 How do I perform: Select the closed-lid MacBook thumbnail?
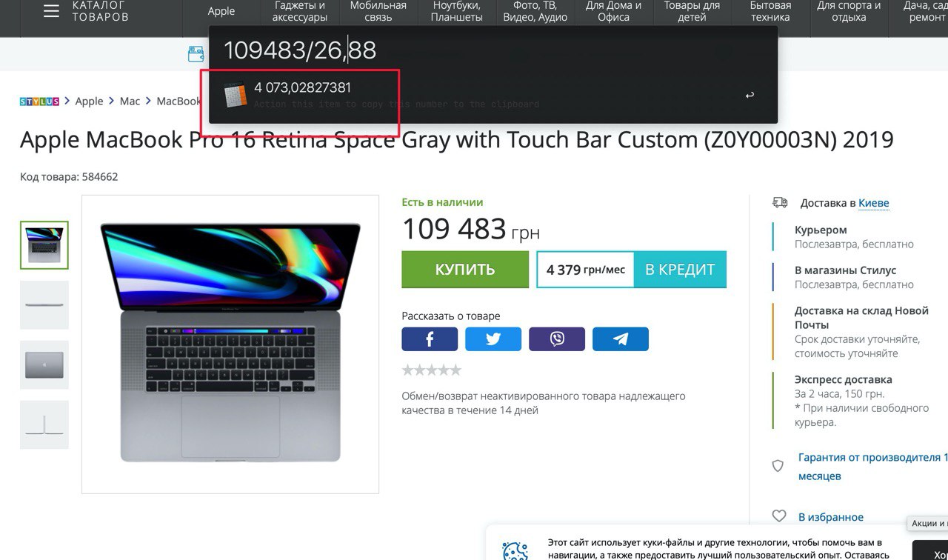click(44, 365)
